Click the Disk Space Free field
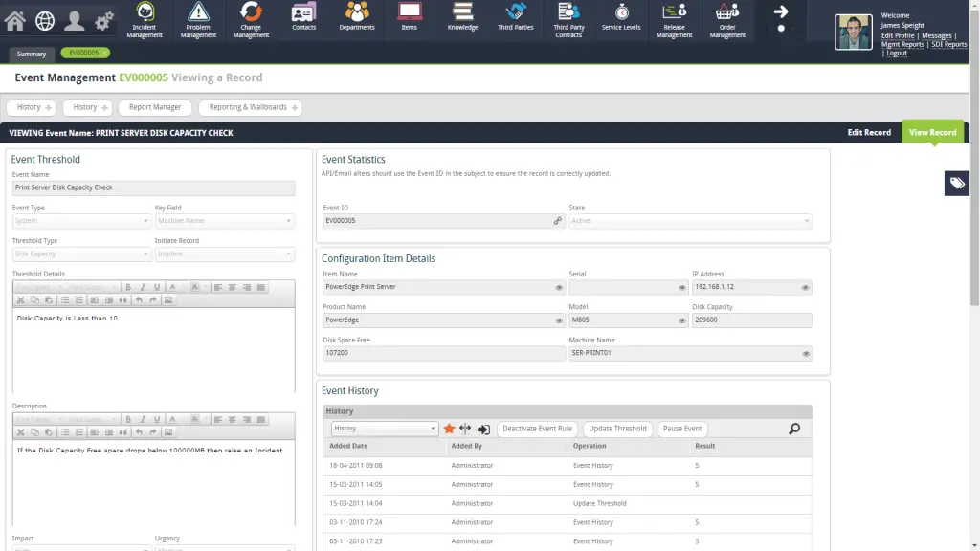The height and width of the screenshot is (551, 980). (x=444, y=353)
